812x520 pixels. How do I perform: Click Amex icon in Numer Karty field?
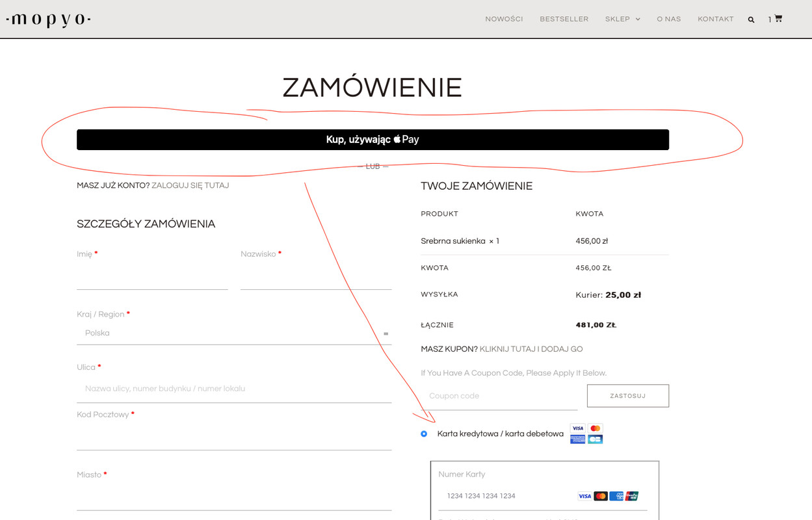(x=616, y=496)
